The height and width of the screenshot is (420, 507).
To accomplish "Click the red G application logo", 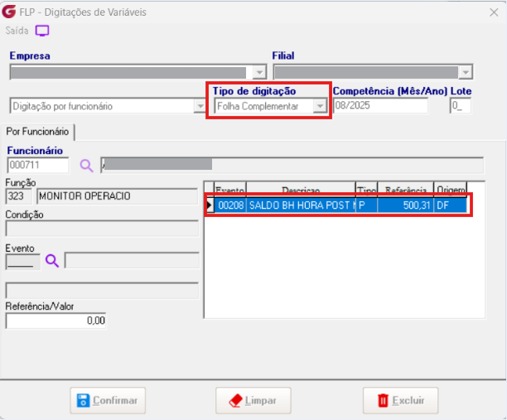I will (x=8, y=12).
